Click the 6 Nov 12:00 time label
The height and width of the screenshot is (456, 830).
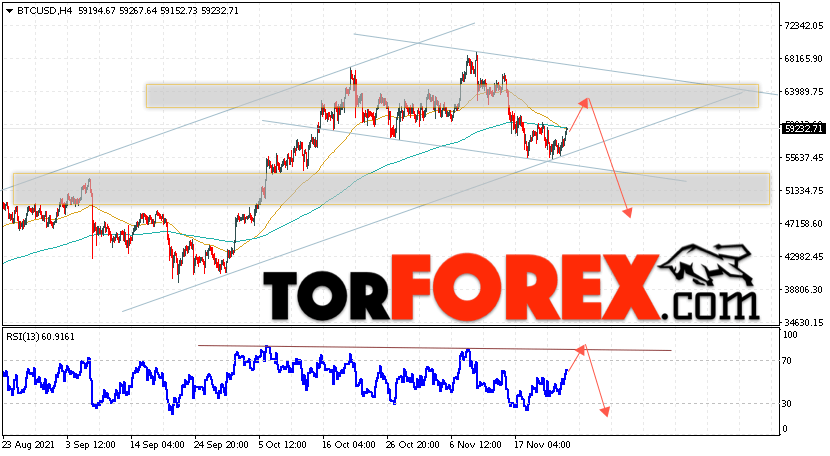475,444
